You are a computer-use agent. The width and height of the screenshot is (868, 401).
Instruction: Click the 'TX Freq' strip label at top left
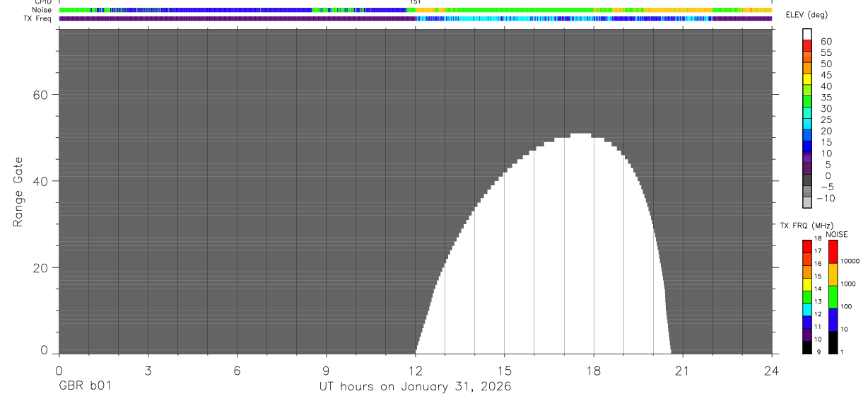pos(39,18)
